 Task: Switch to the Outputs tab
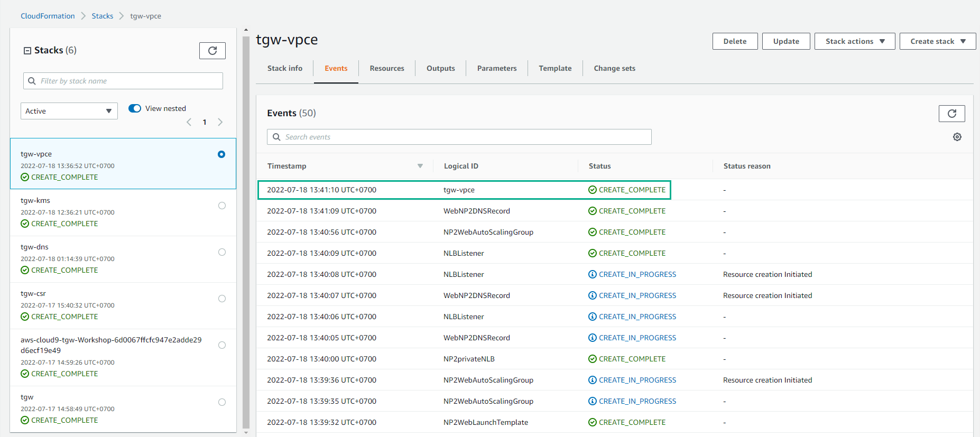(x=441, y=68)
